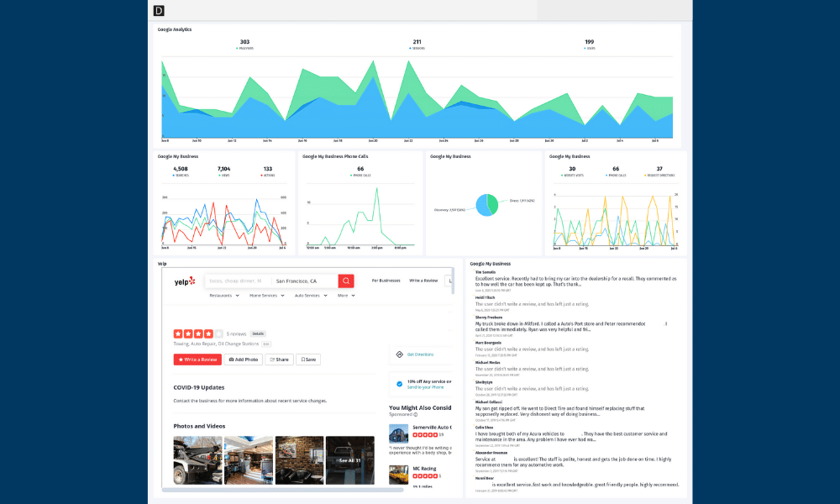Click the Colin Shea review name

pyautogui.click(x=485, y=428)
